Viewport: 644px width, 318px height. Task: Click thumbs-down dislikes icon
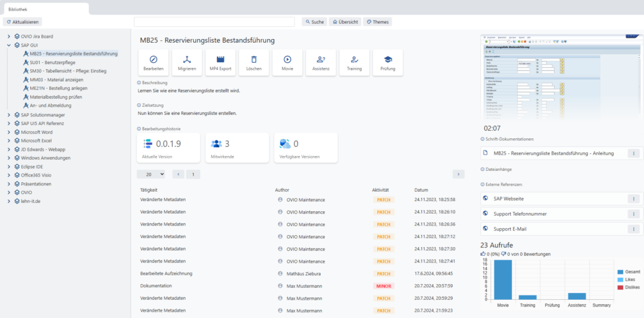(504, 254)
